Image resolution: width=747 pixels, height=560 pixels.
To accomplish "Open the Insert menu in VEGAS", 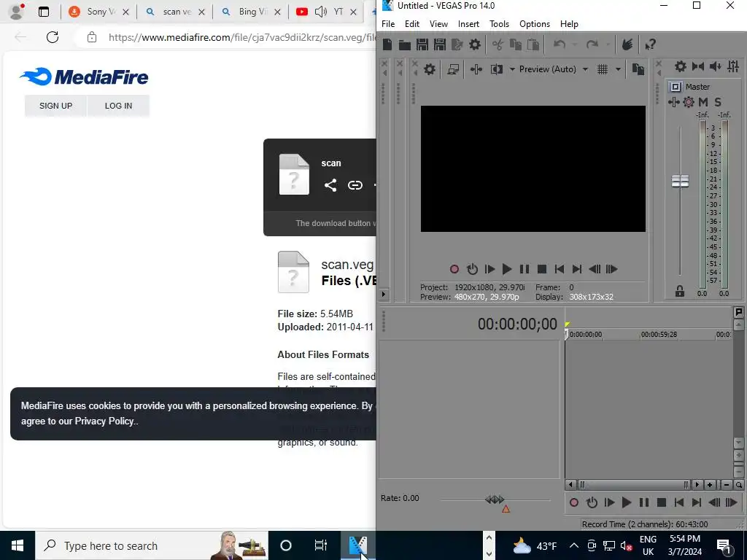I will (x=469, y=24).
